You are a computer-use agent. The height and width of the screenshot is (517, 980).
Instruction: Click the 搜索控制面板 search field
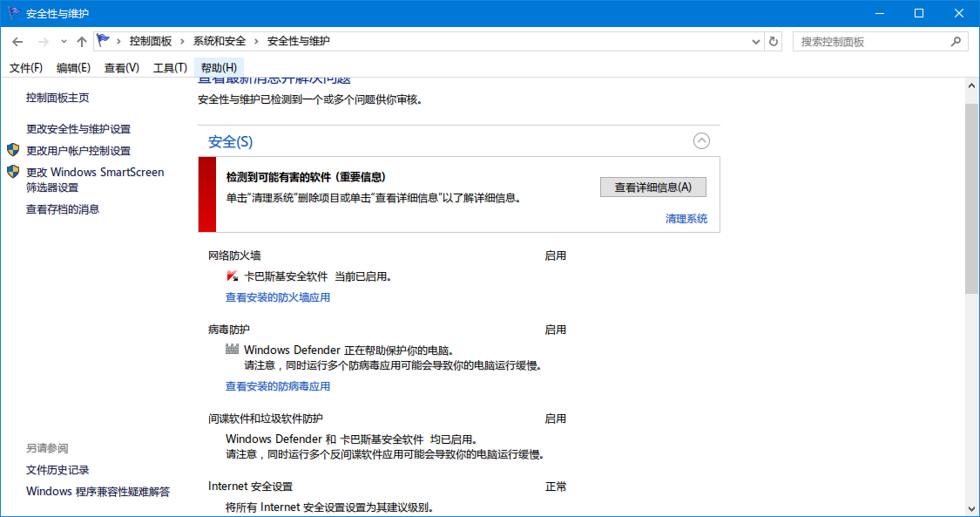pos(873,41)
